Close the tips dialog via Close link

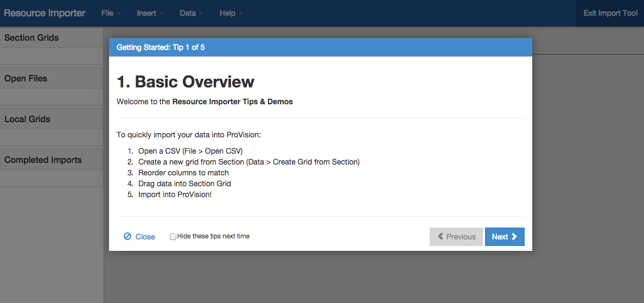point(145,237)
